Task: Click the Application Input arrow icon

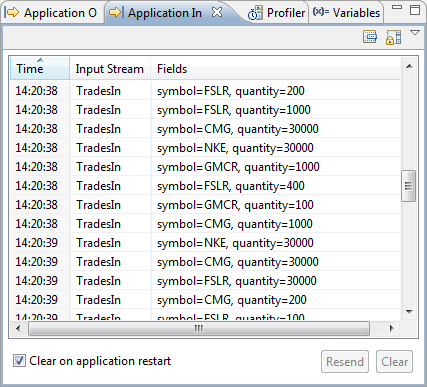Action: point(116,13)
